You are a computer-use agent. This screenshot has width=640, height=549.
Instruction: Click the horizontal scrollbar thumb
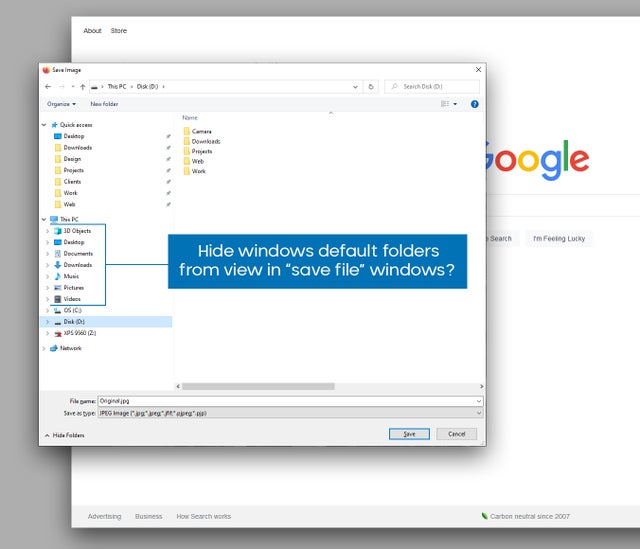coord(258,386)
